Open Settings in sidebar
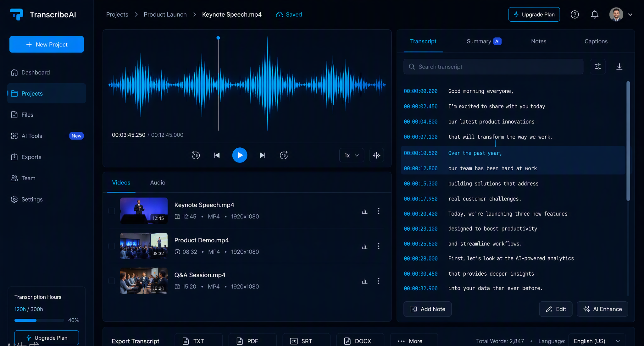 47,199
